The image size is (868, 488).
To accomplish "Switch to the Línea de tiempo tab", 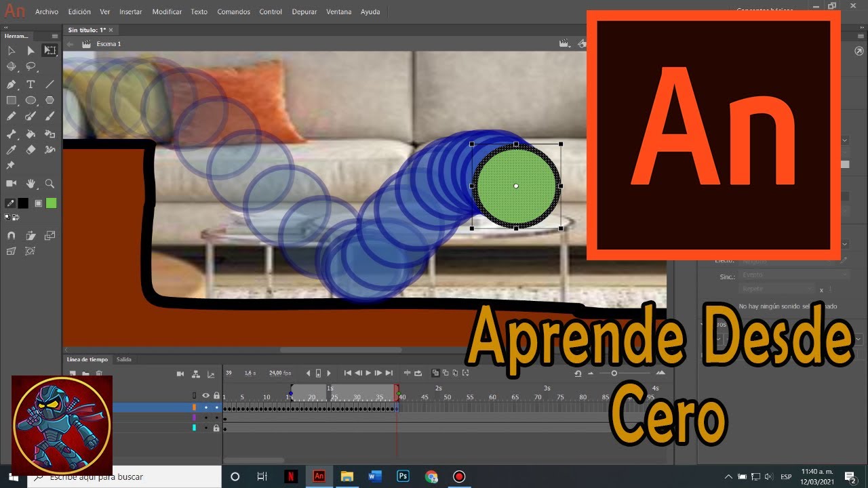I will pyautogui.click(x=87, y=359).
